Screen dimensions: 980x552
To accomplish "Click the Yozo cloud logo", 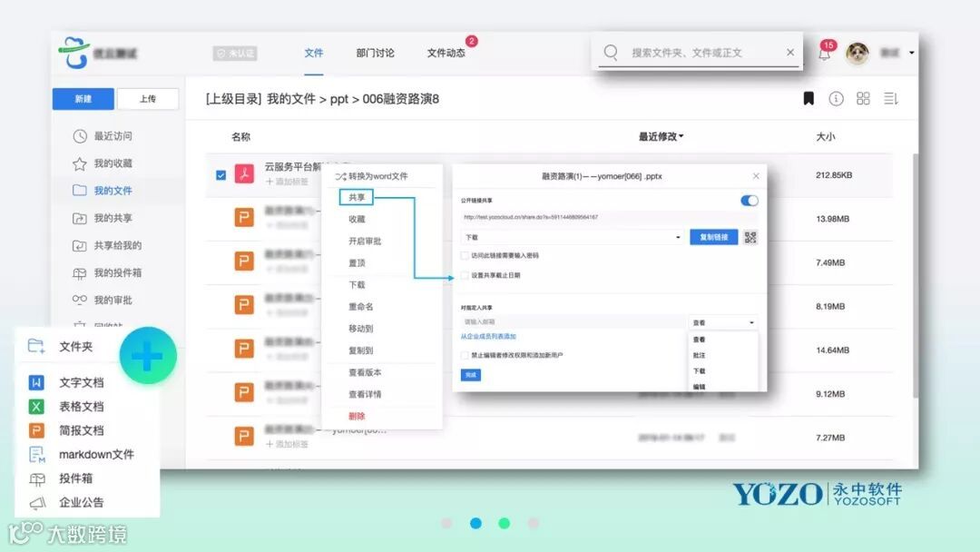I will pyautogui.click(x=73, y=53).
